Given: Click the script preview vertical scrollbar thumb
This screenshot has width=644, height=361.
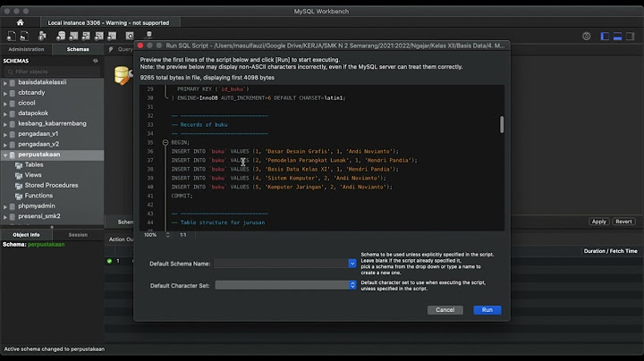Looking at the screenshot, I should 502,124.
